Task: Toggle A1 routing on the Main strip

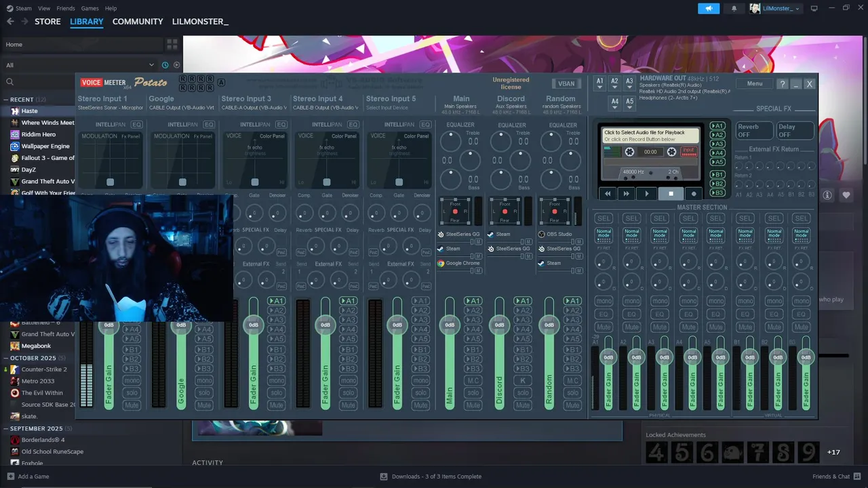Action: 473,301
